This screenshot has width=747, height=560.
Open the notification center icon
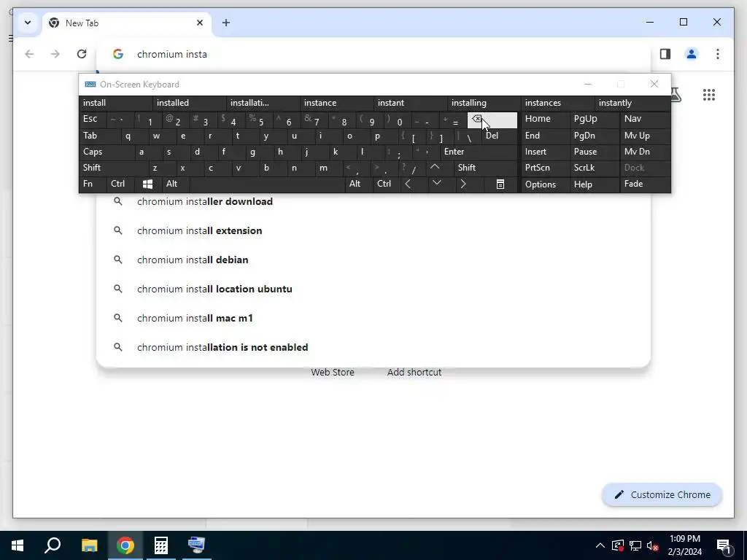tap(724, 545)
